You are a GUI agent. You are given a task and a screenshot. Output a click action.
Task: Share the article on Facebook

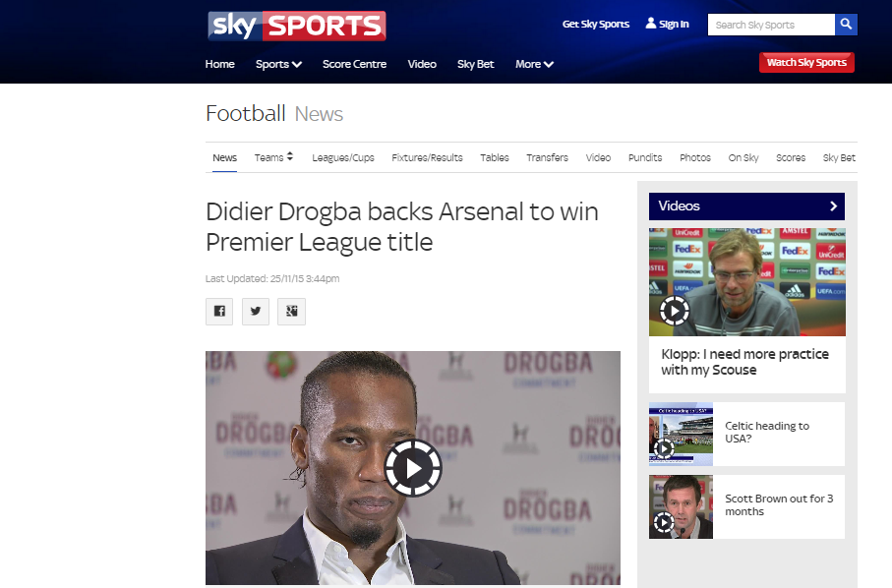(x=219, y=311)
